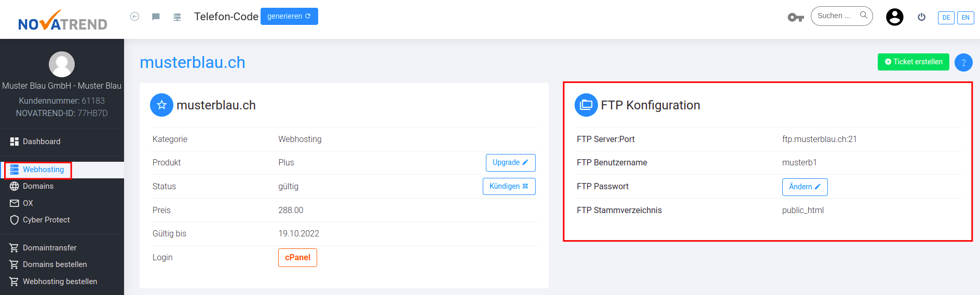Viewport: 980px width, 295px height.
Task: Click the FTP Konfiguration folder icon
Action: pyautogui.click(x=586, y=105)
